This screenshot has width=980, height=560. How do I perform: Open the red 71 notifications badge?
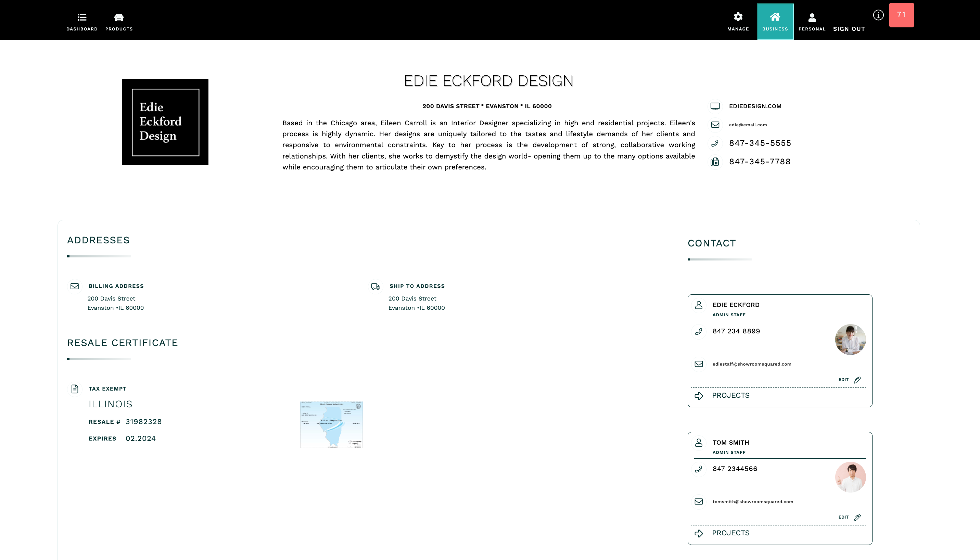[901, 15]
